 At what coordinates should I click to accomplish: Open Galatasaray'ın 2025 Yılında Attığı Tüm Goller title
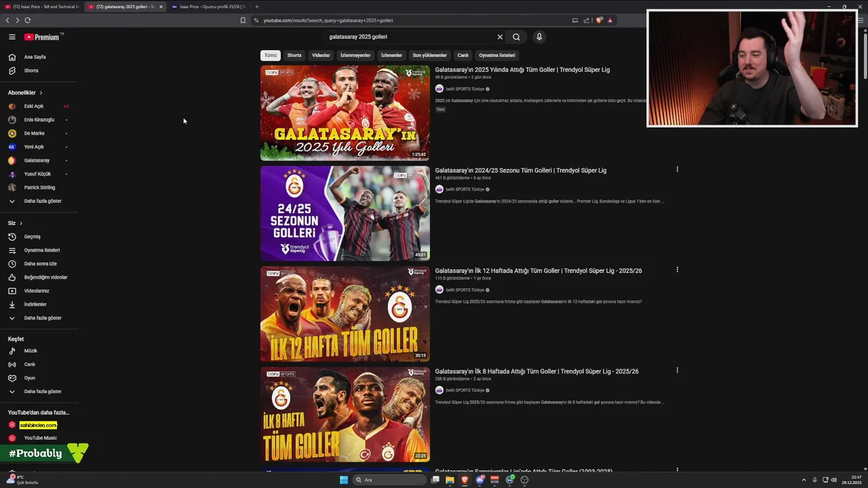(x=522, y=70)
